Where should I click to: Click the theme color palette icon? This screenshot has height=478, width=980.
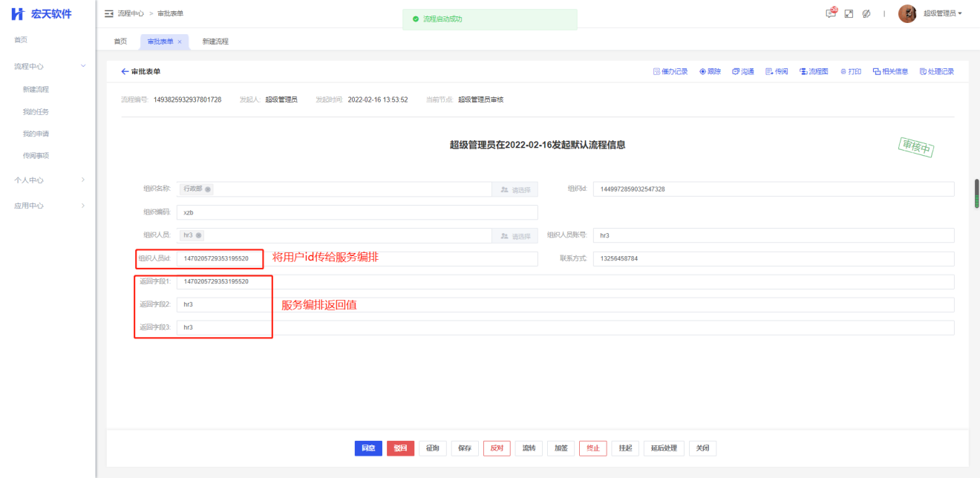coord(866,13)
